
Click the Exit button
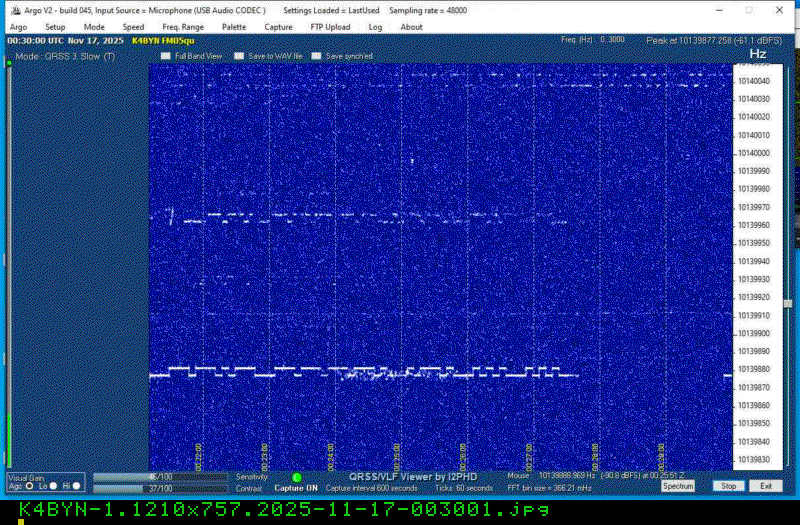tap(765, 486)
